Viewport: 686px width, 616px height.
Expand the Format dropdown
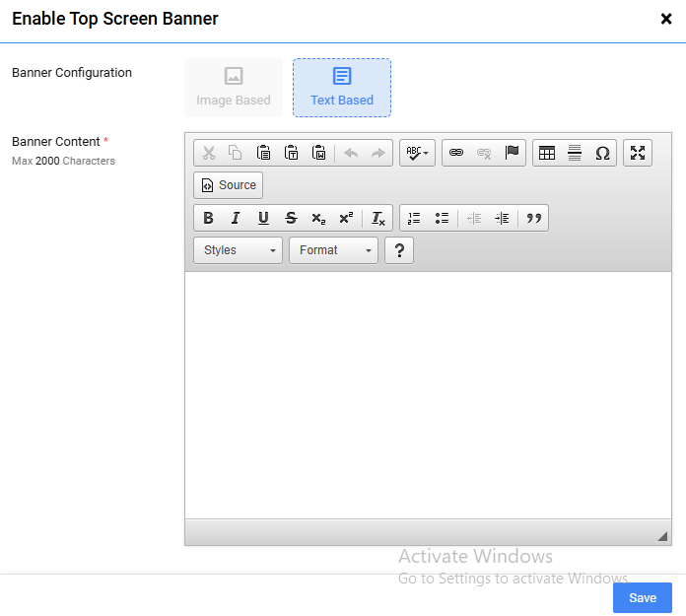click(x=333, y=250)
